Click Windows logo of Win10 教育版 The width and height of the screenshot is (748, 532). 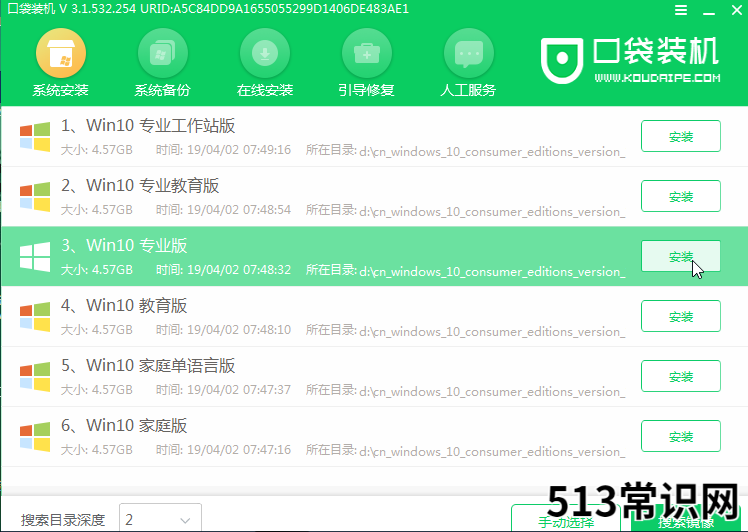[x=35, y=317]
